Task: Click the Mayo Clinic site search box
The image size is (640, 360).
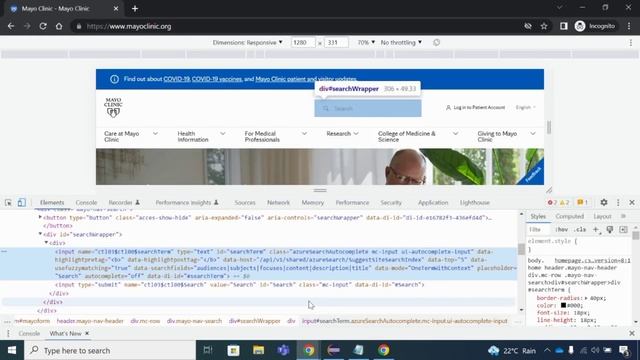Action: (x=368, y=109)
